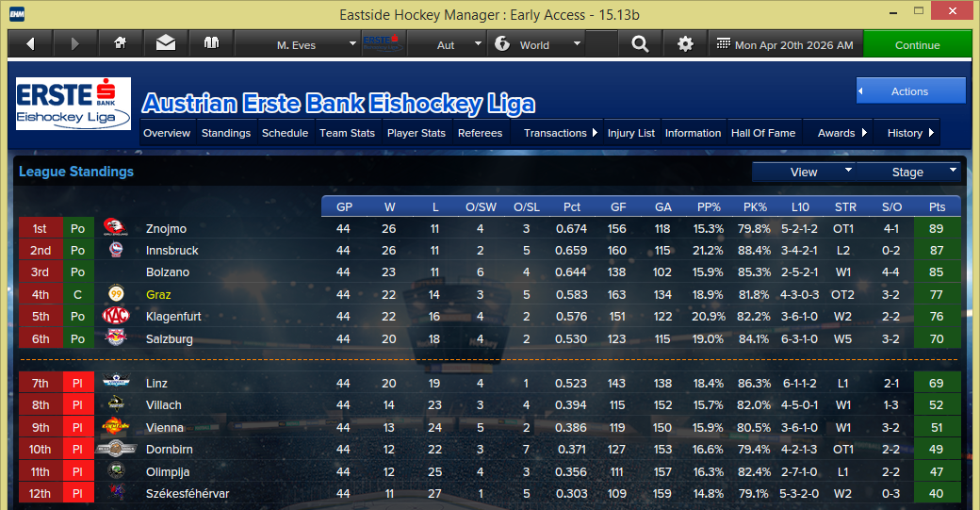Expand the Awards submenu
Screen dimensions: 980x510
coord(838,133)
